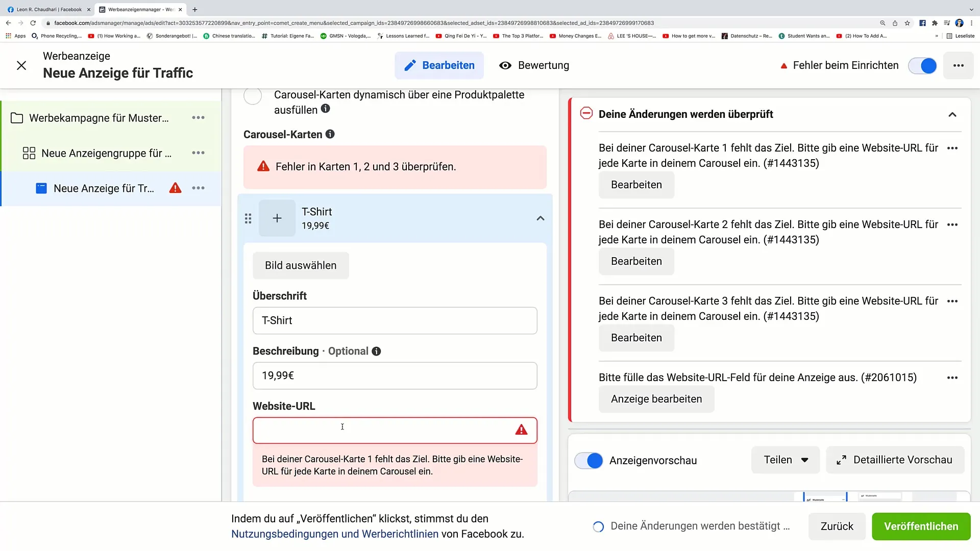Collapse Deine Änderungen werden überprüft panel
Image resolution: width=980 pixels, height=551 pixels.
[952, 115]
